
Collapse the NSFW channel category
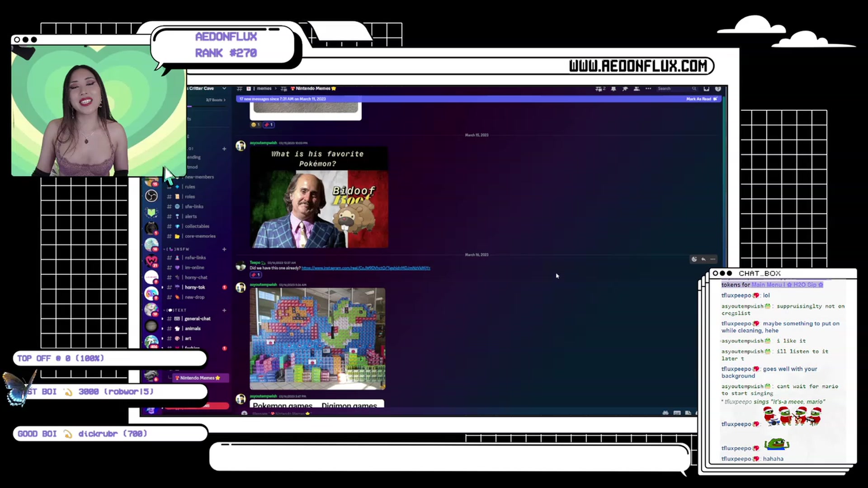[x=177, y=249]
